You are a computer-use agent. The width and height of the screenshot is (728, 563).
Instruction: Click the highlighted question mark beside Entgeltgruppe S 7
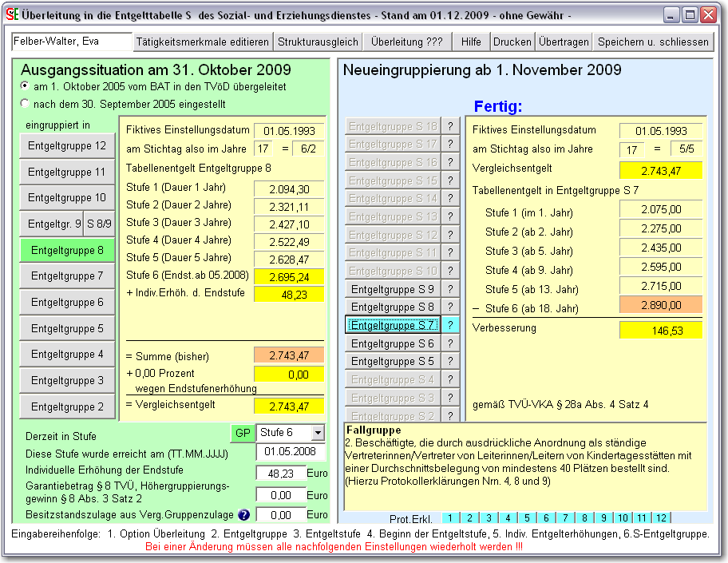[450, 325]
